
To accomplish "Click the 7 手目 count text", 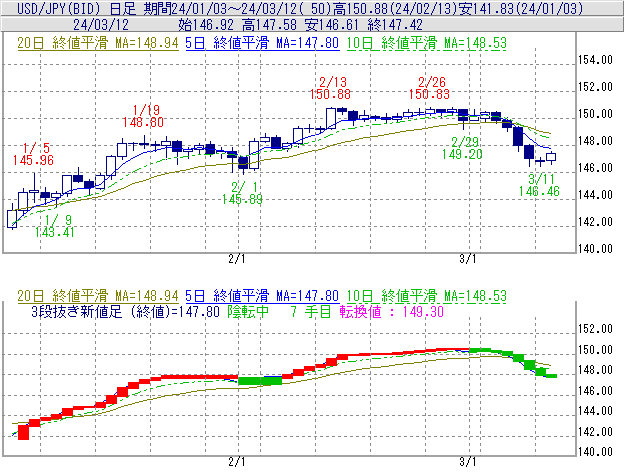I will coord(310,311).
